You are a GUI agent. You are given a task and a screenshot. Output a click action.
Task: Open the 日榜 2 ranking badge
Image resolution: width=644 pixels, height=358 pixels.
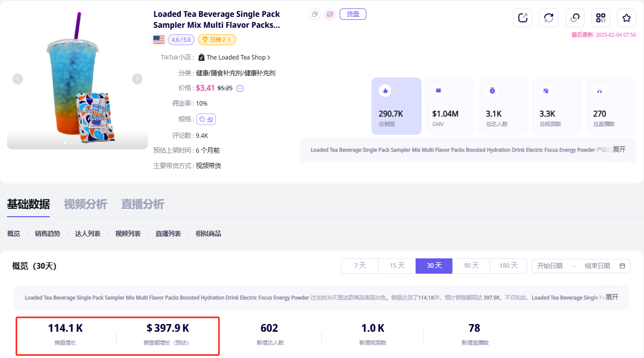point(217,40)
